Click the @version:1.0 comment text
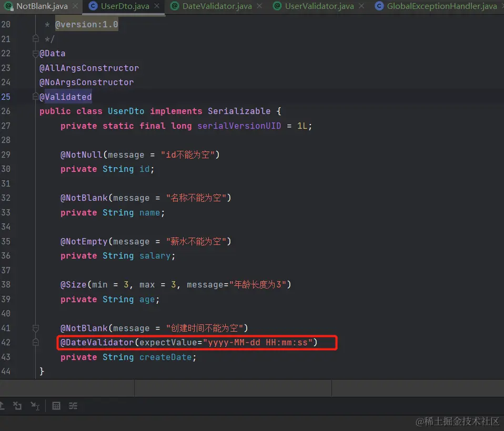The width and height of the screenshot is (504, 431). [87, 24]
